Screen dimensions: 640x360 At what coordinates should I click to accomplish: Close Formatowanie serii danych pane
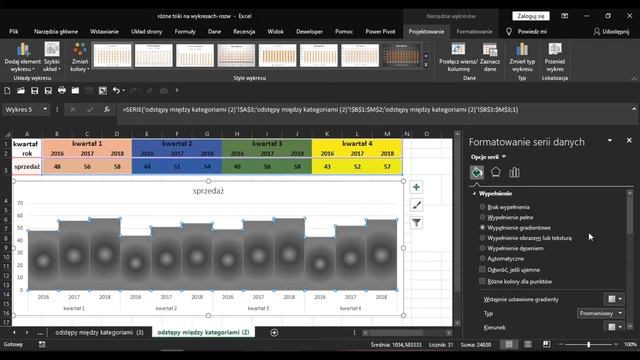pos(629,140)
